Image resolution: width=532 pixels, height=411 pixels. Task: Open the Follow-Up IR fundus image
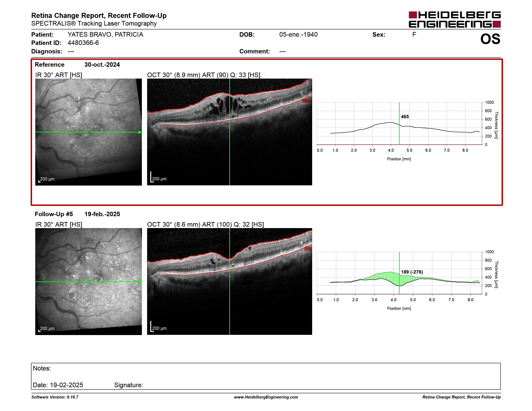(88, 281)
